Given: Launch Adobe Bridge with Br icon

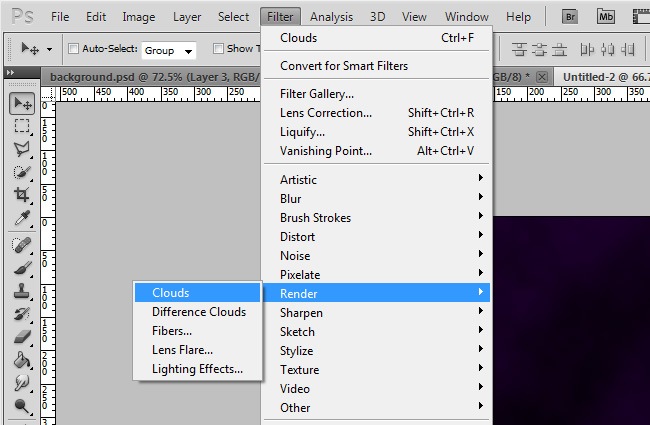Looking at the screenshot, I should (570, 17).
